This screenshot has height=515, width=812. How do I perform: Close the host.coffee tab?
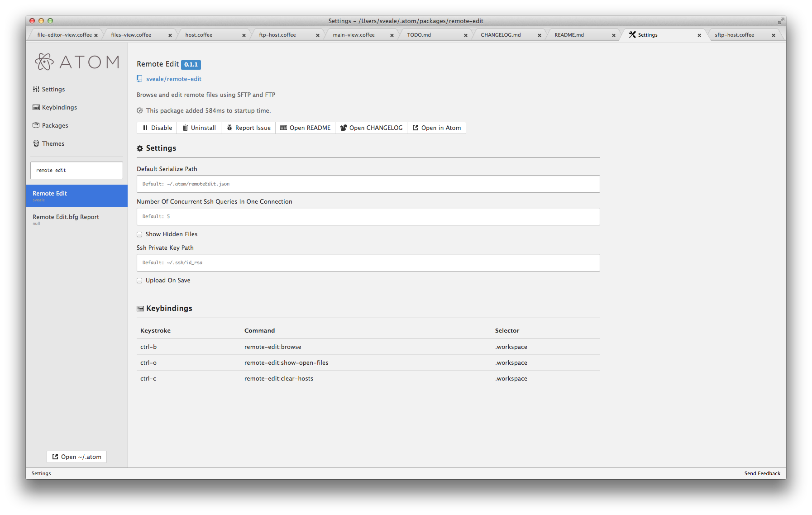244,35
